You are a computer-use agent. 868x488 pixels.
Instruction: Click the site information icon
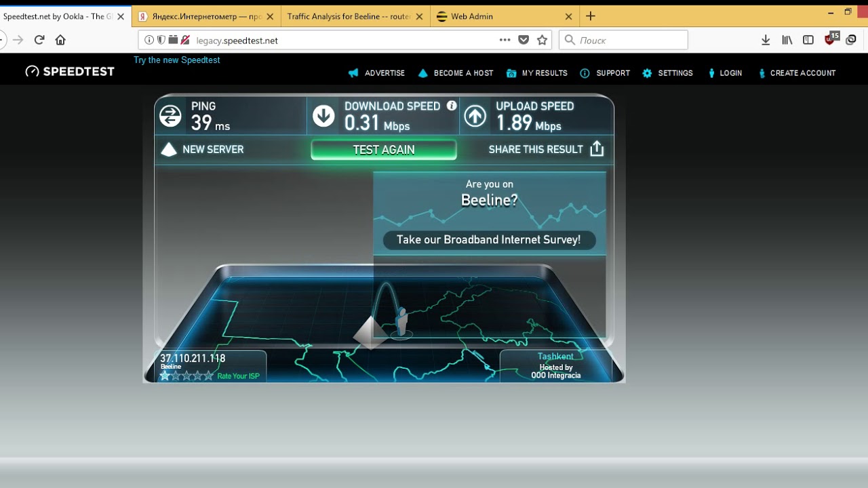[149, 40]
